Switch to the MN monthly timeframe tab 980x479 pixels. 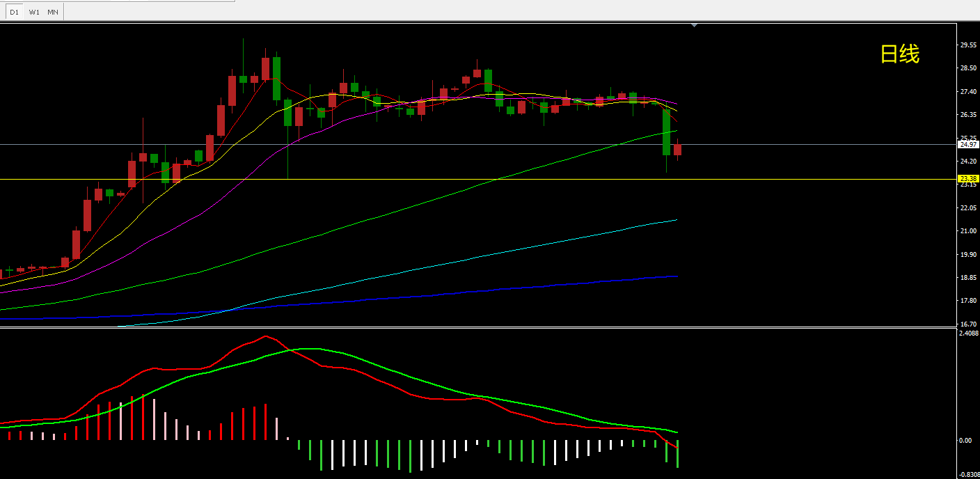coord(53,12)
